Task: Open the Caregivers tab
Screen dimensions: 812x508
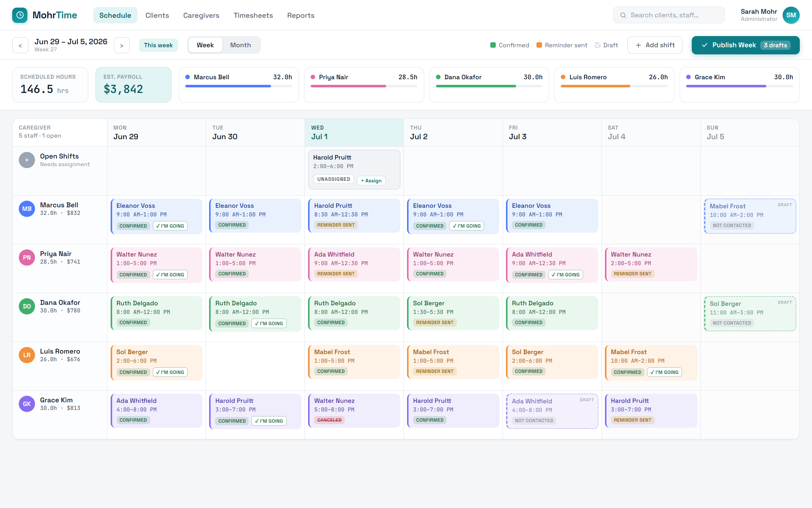Action: click(201, 15)
